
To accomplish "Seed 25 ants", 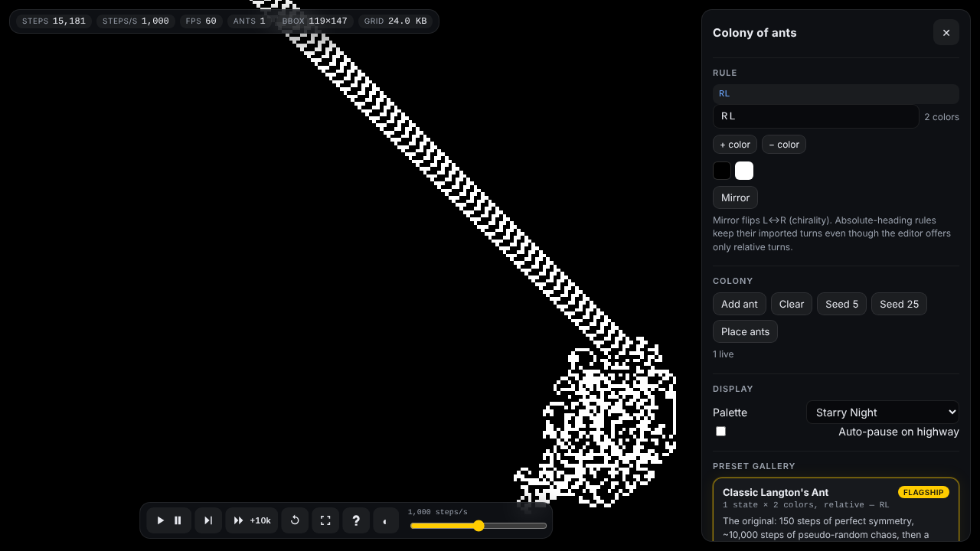I will coord(899,304).
